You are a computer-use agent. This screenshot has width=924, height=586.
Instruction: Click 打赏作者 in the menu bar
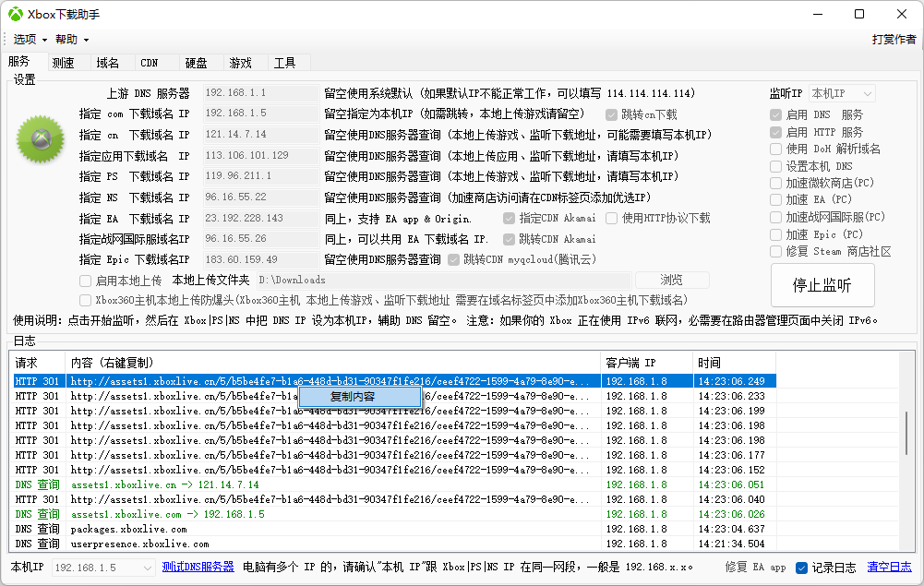(x=894, y=40)
